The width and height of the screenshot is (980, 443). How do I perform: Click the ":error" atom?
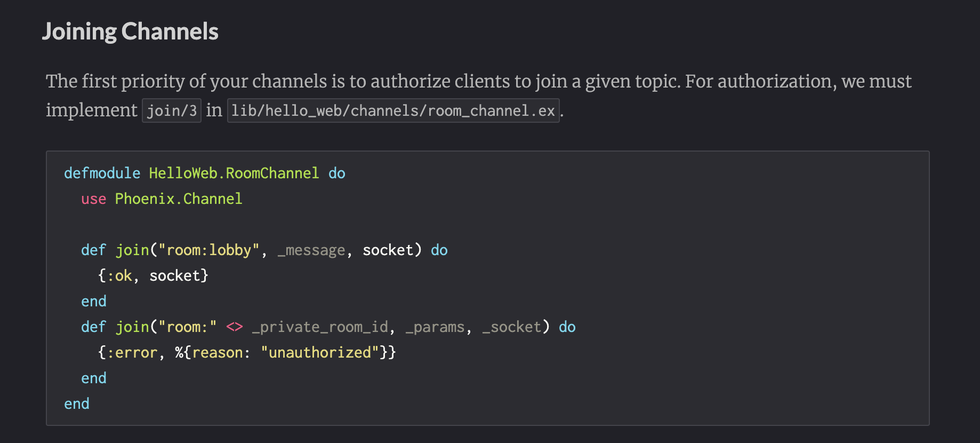[133, 352]
